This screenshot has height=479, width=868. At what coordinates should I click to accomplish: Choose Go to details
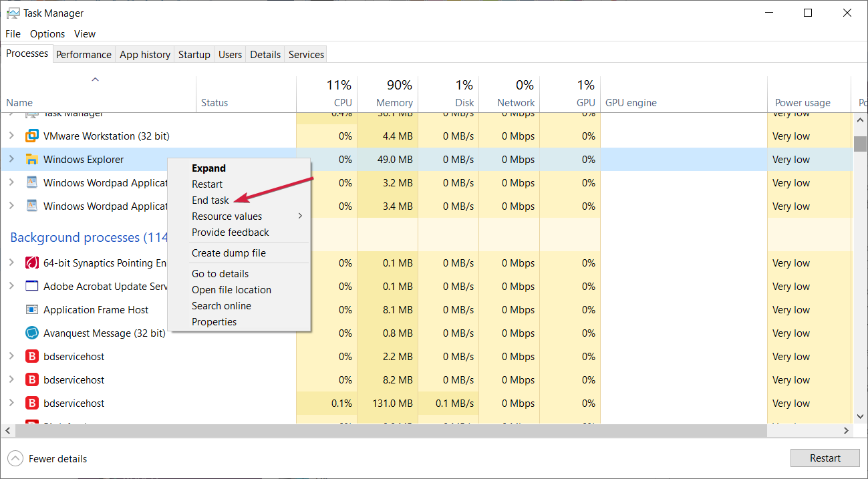tap(239, 274)
